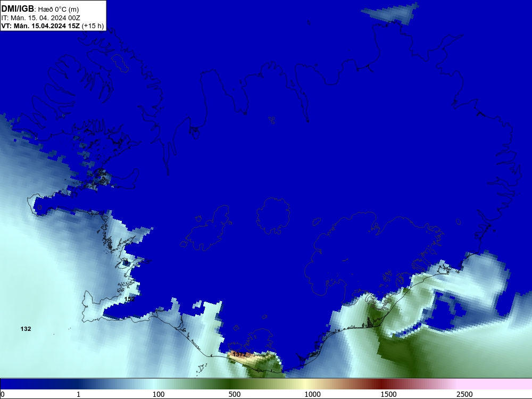Click the 'IT: Mán. 15. 04. 2024 00Z' line

pos(41,18)
